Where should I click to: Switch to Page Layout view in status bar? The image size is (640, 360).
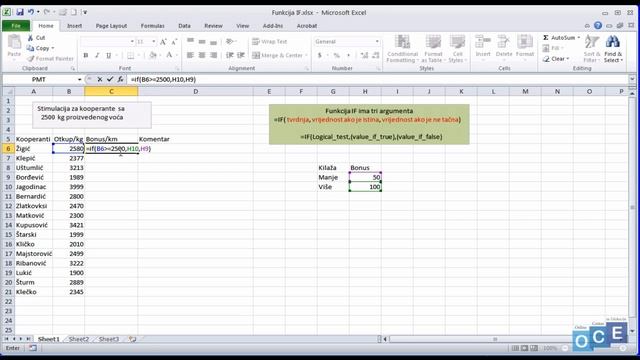coord(524,348)
